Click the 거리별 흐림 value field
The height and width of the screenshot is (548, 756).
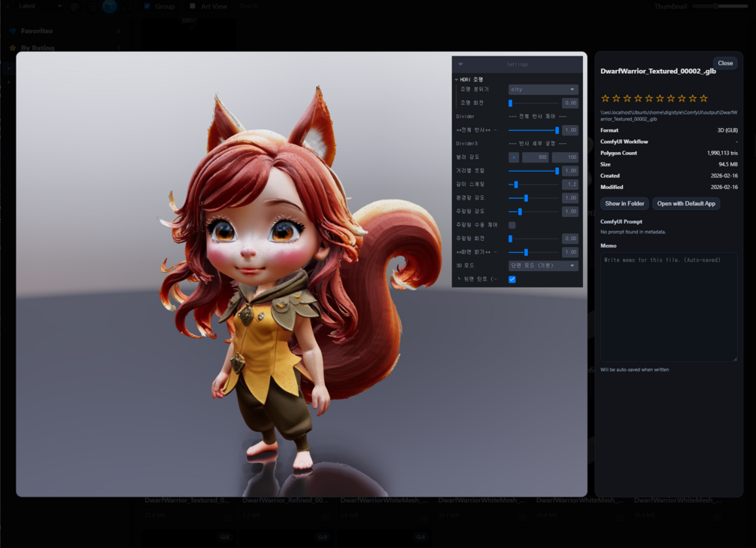(x=570, y=171)
